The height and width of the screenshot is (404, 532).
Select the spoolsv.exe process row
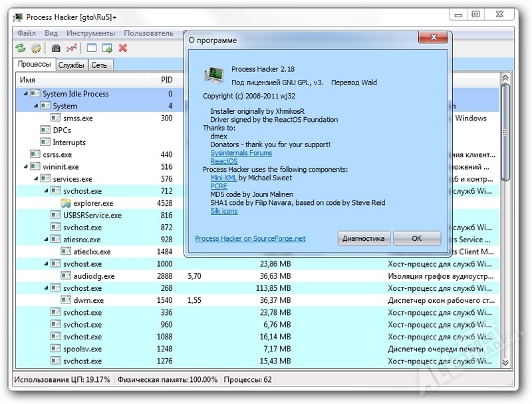[82, 349]
